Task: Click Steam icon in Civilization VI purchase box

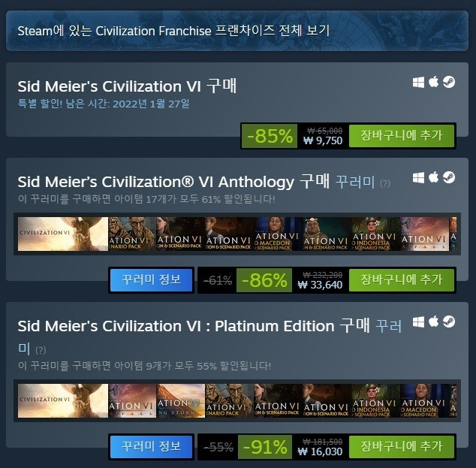Action: click(x=449, y=82)
